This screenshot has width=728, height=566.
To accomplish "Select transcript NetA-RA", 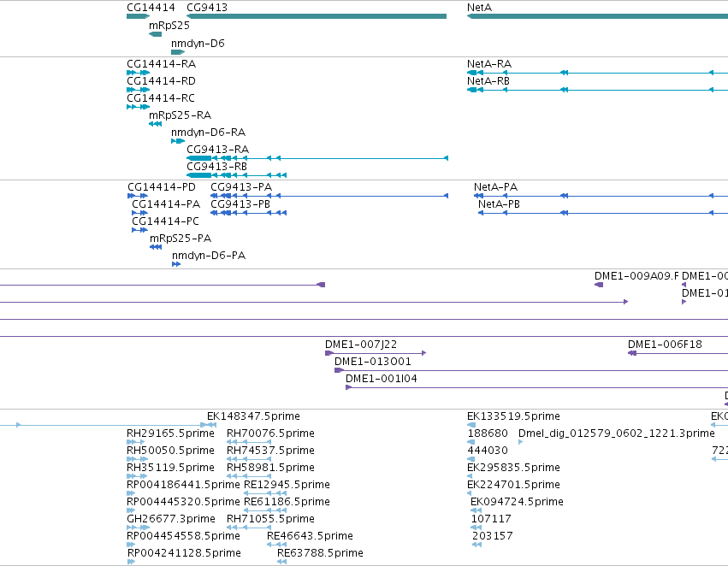I will (x=489, y=63).
